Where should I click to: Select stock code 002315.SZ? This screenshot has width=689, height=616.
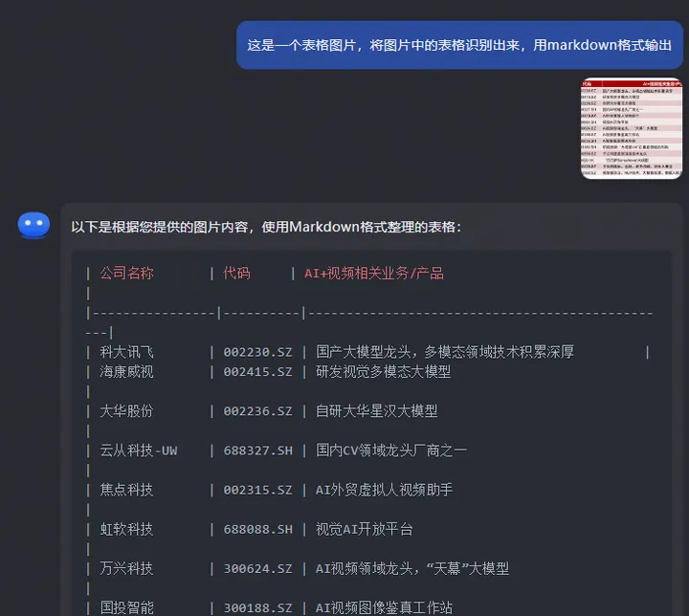257,490
